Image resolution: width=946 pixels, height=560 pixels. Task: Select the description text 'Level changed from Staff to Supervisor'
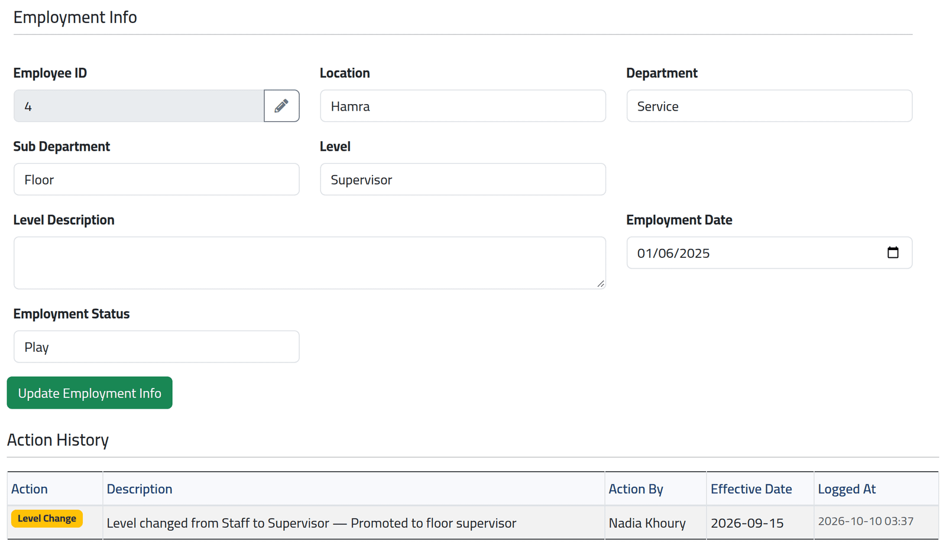218,523
